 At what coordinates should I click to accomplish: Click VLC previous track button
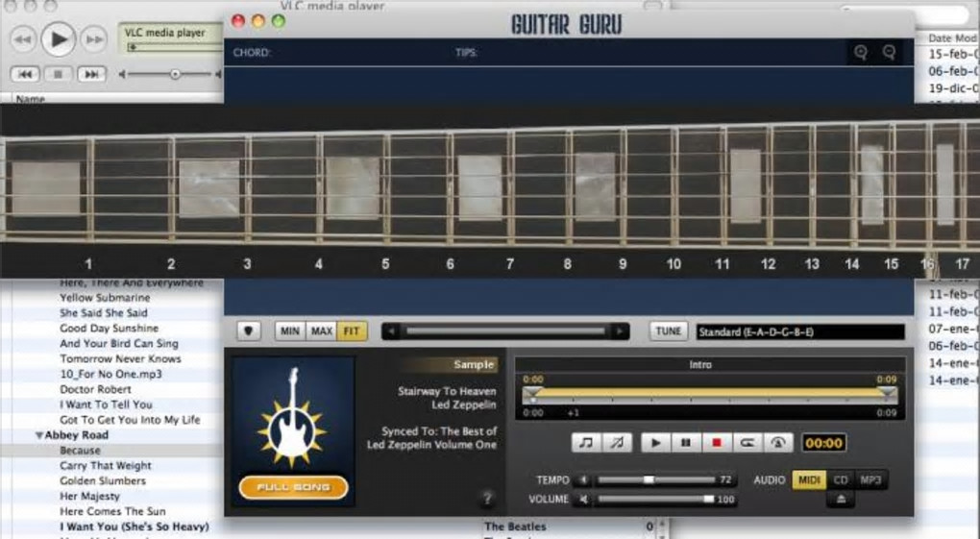pyautogui.click(x=25, y=74)
